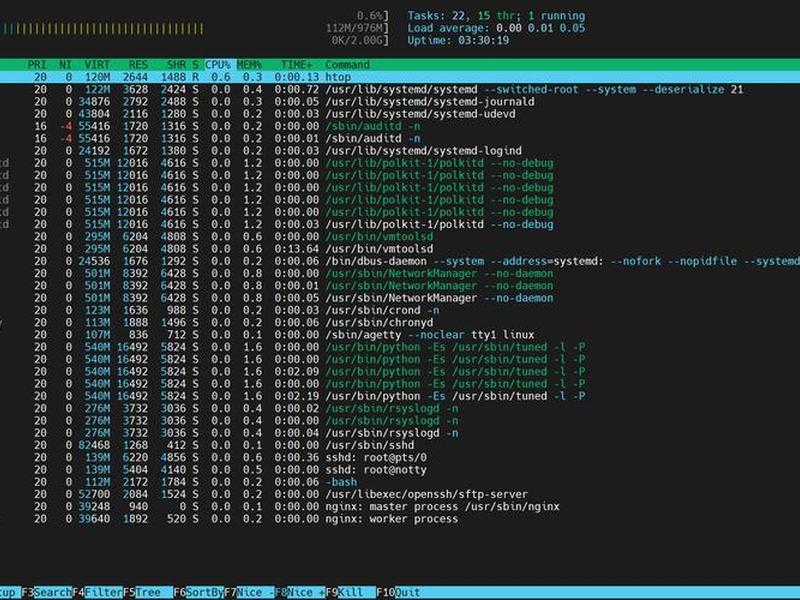Select the nginx: master process row

(x=400, y=507)
